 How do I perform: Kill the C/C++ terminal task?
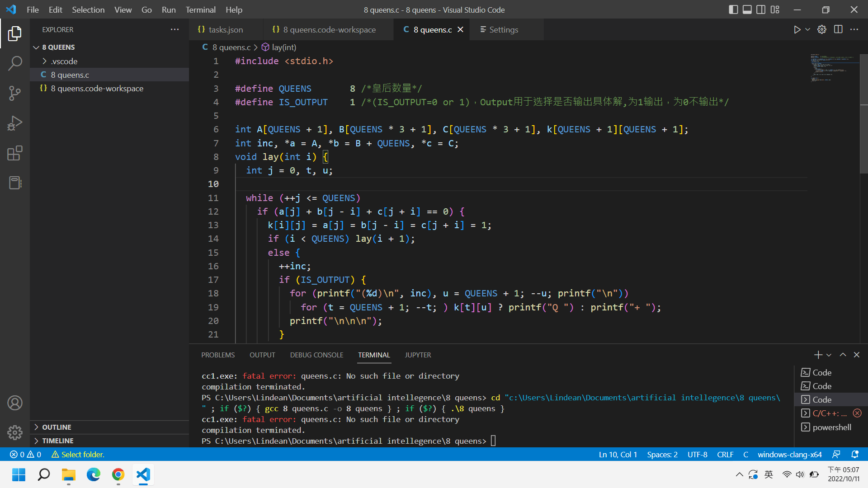pyautogui.click(x=857, y=413)
